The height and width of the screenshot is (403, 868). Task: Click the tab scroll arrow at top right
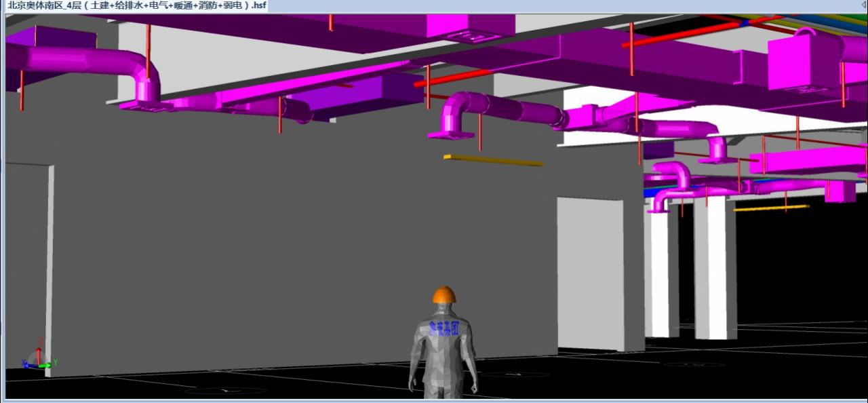click(863, 5)
